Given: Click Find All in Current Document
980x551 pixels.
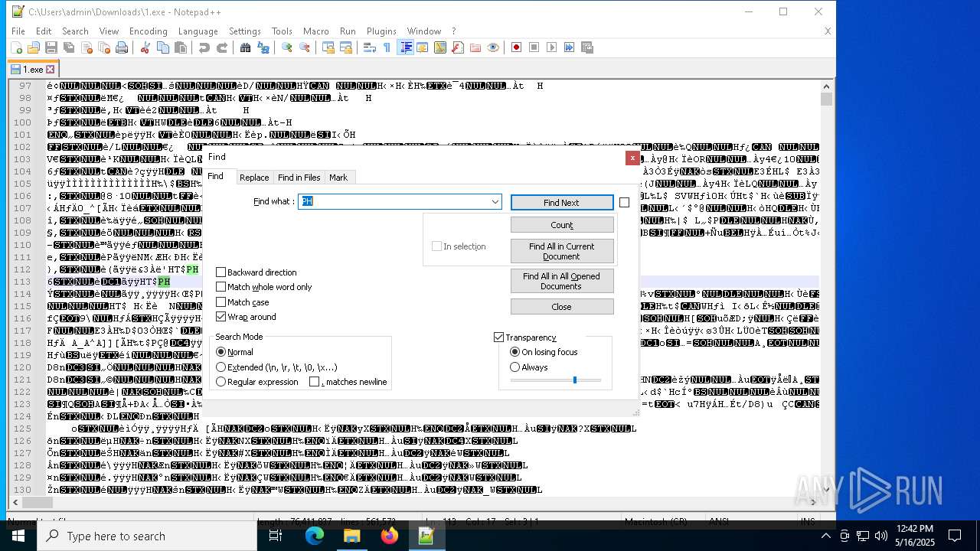Looking at the screenshot, I should coord(562,251).
